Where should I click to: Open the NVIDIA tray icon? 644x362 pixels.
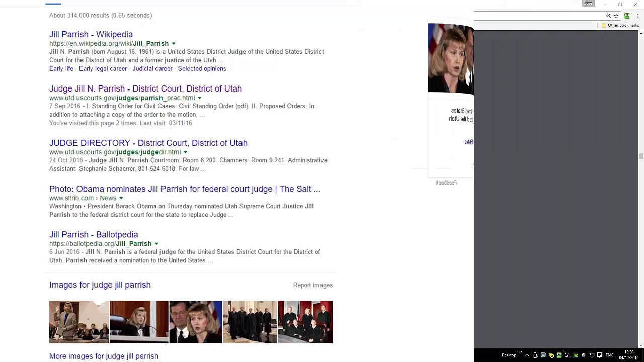tap(576, 355)
